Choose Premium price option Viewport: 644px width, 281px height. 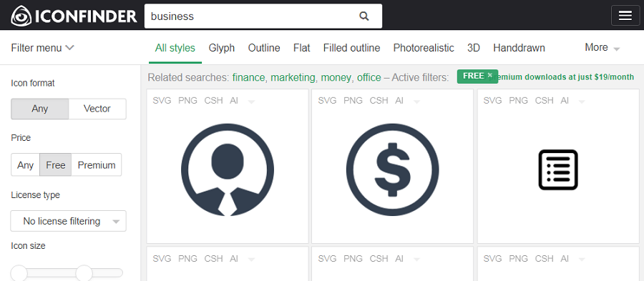[x=97, y=165]
